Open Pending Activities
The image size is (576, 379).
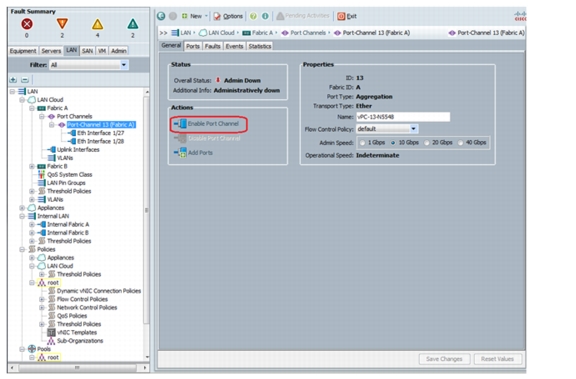(303, 16)
